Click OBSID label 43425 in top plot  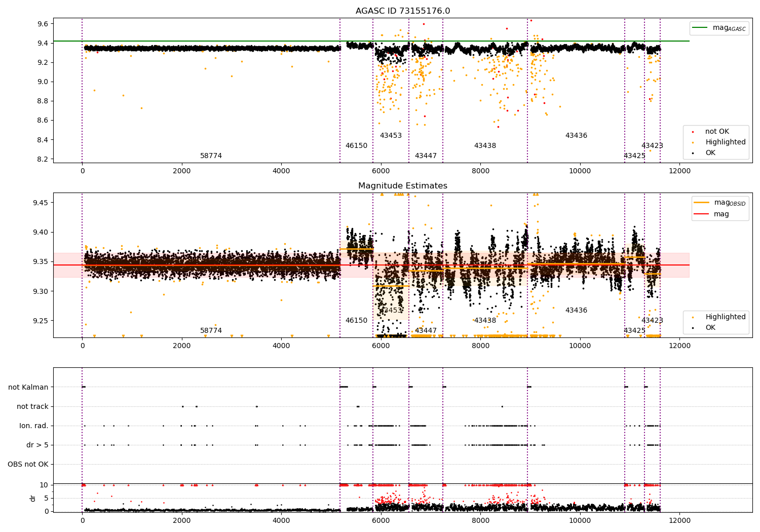coord(634,156)
